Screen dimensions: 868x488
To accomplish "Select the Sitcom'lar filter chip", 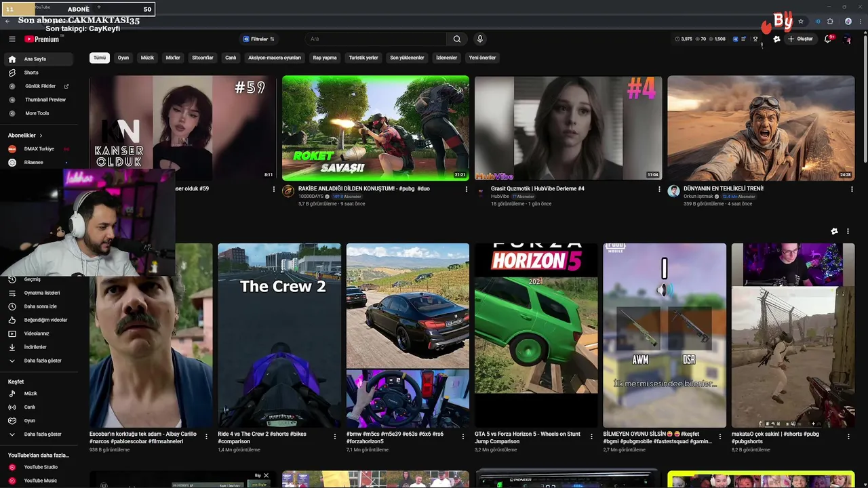I will click(x=203, y=58).
